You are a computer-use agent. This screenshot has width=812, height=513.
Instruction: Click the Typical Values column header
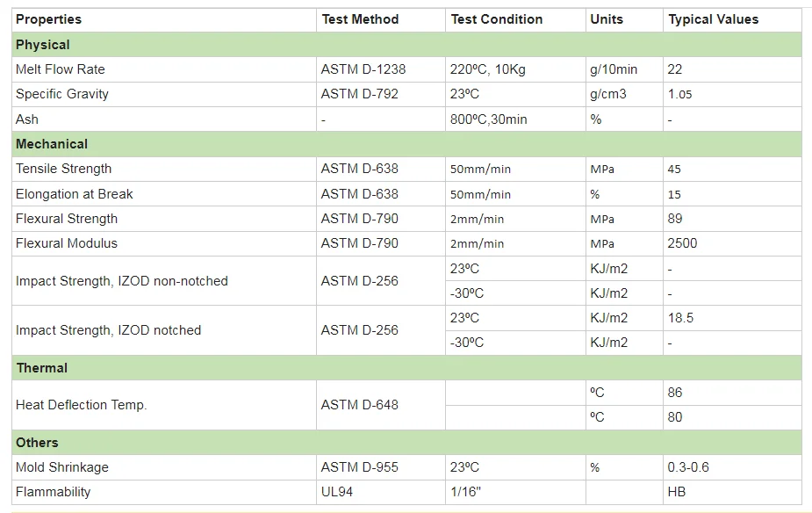click(x=713, y=19)
